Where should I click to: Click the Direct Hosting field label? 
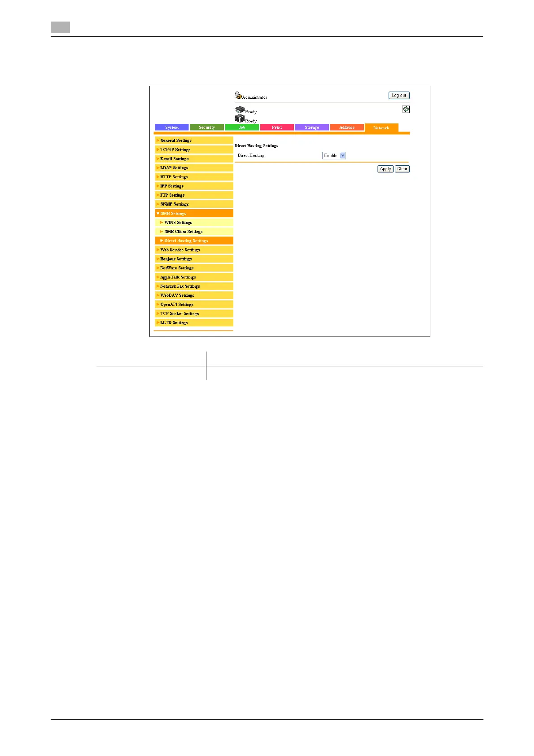[251, 155]
